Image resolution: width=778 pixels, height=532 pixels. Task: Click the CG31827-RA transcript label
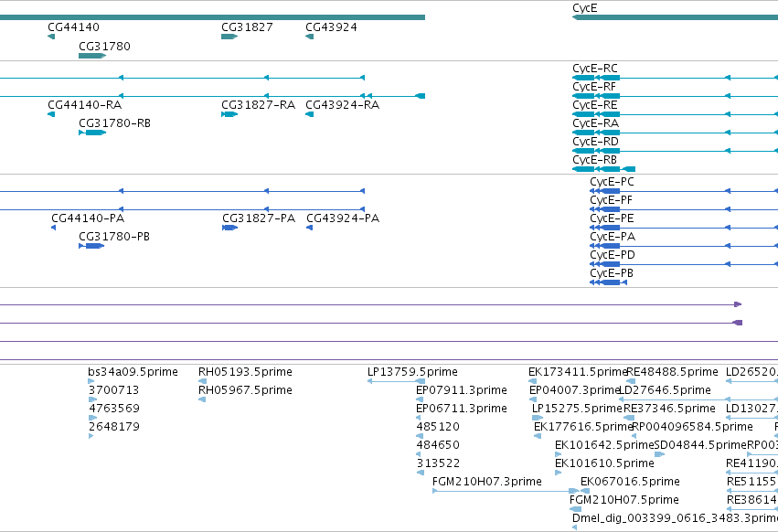(259, 105)
